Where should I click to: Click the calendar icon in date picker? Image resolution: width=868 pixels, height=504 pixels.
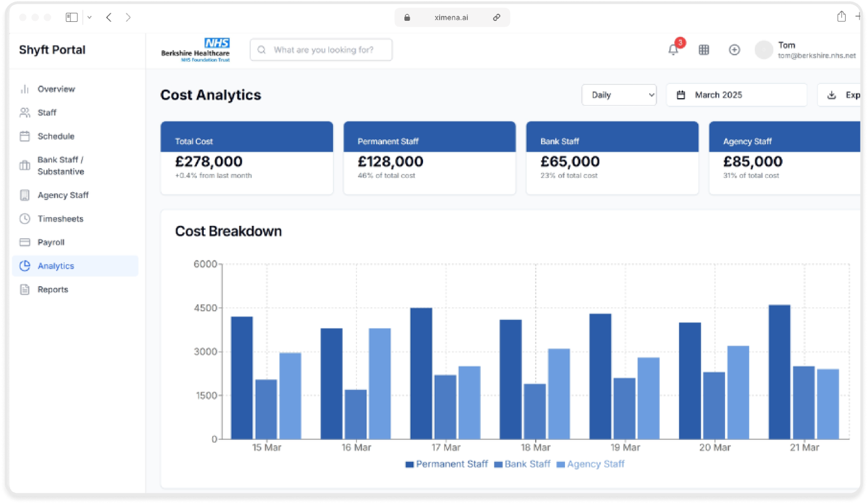[681, 95]
